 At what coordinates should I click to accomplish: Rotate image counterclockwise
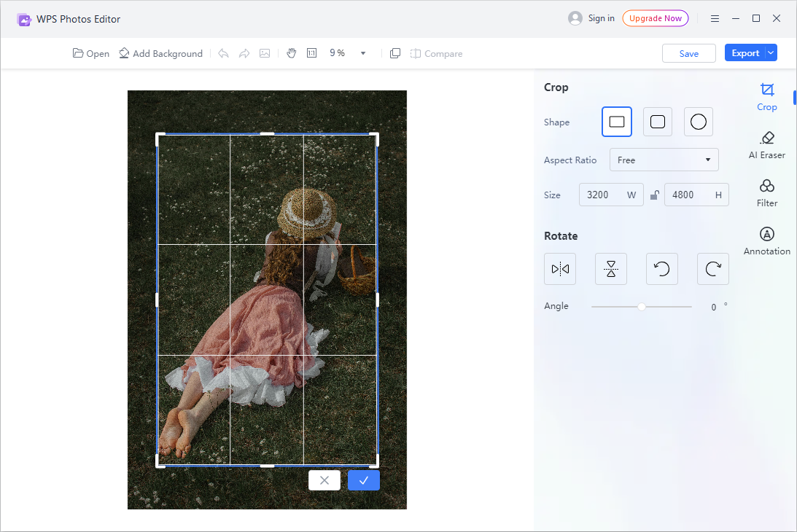pyautogui.click(x=662, y=269)
